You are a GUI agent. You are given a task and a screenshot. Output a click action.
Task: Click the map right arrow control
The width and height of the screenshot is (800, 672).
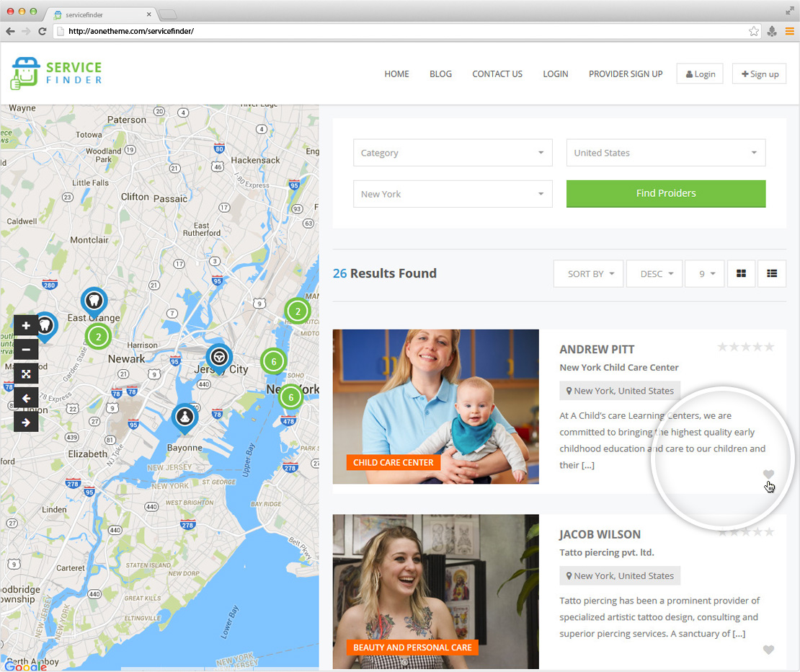tap(26, 422)
